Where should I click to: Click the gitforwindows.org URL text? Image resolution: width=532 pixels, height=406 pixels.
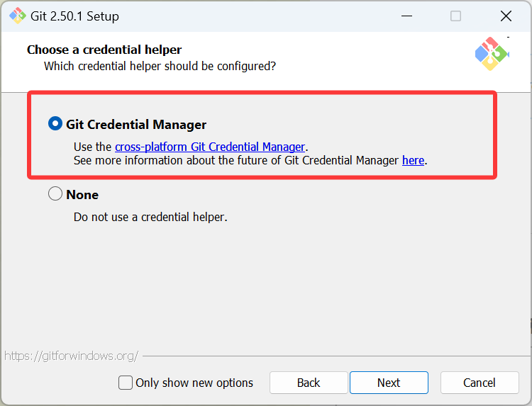pyautogui.click(x=71, y=356)
